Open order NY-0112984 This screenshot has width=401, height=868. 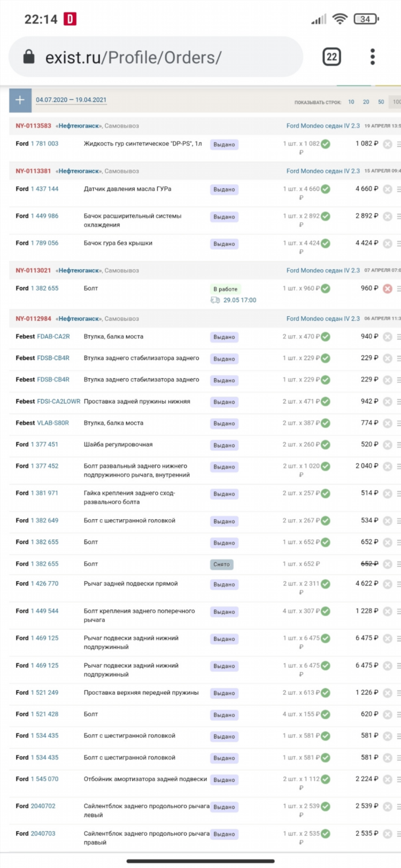pos(33,318)
